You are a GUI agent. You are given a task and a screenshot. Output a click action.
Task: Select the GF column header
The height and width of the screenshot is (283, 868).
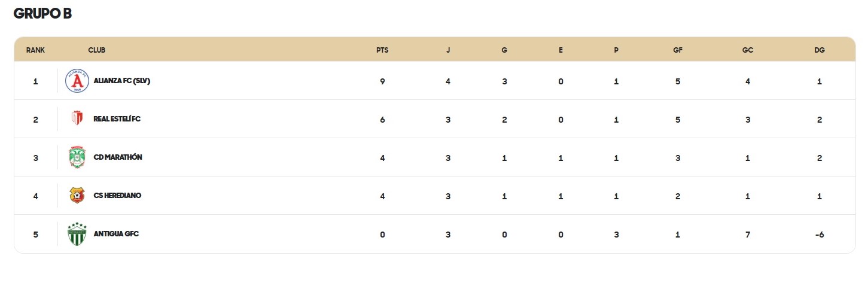click(678, 50)
